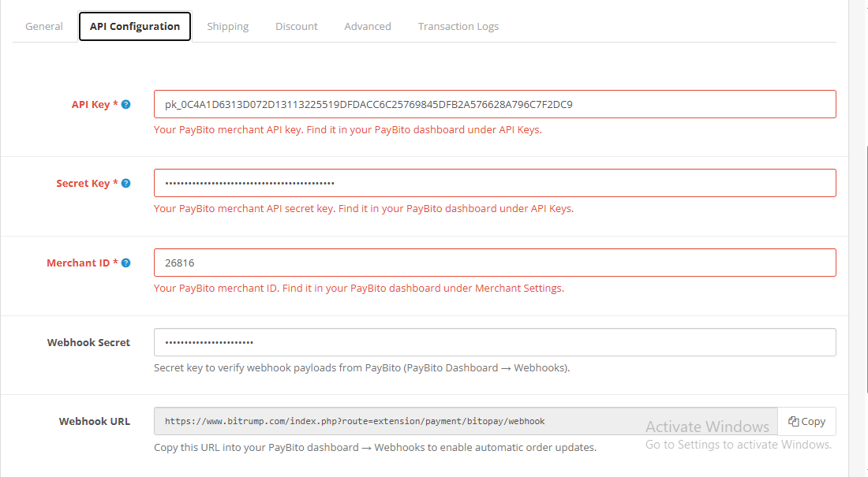Click the Merchant ID help icon
Screen dimensions: 868x477
pos(126,263)
